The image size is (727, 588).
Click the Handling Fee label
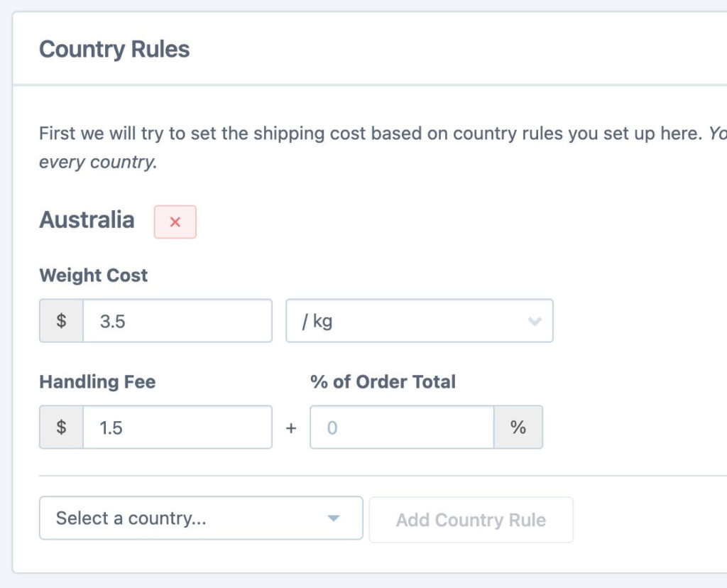(97, 381)
